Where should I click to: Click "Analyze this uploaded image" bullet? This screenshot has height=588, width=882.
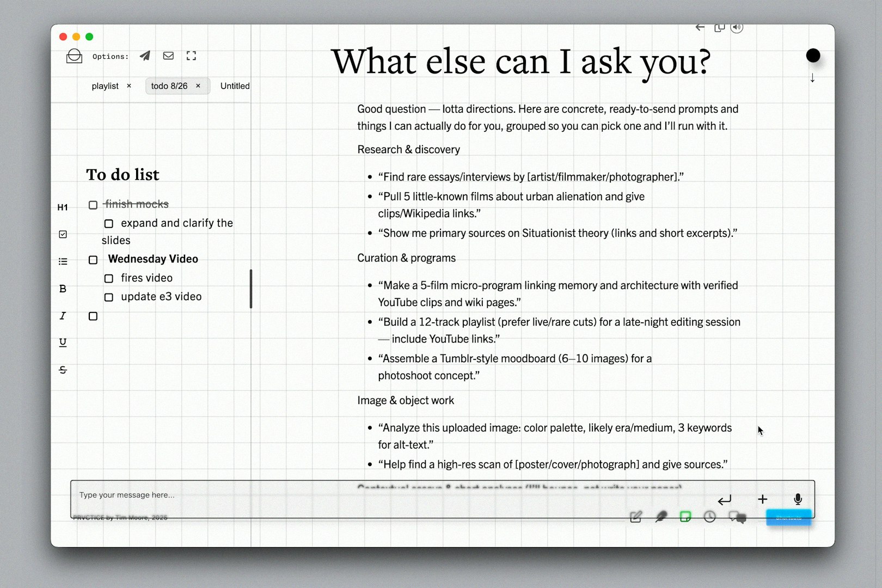tap(555, 436)
